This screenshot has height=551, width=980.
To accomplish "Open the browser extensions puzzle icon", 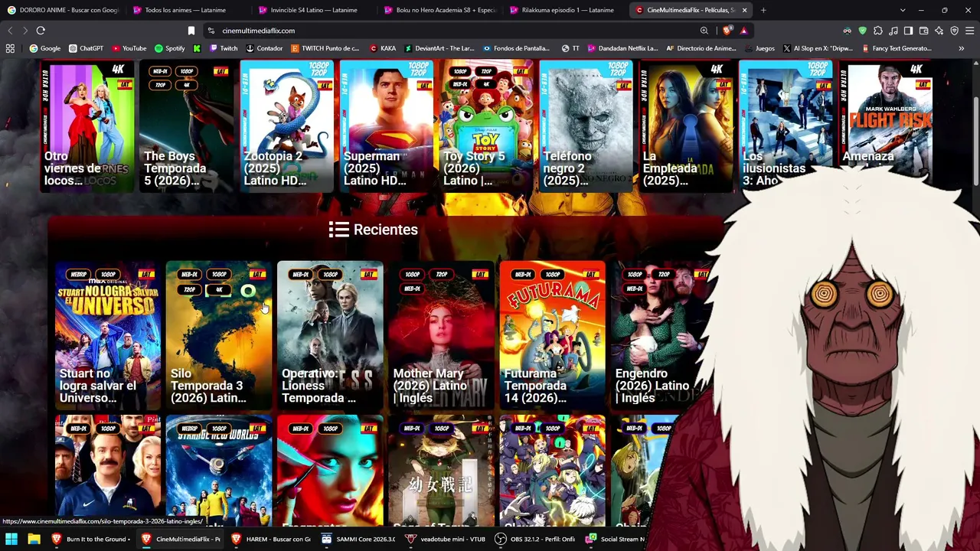I will point(878,31).
